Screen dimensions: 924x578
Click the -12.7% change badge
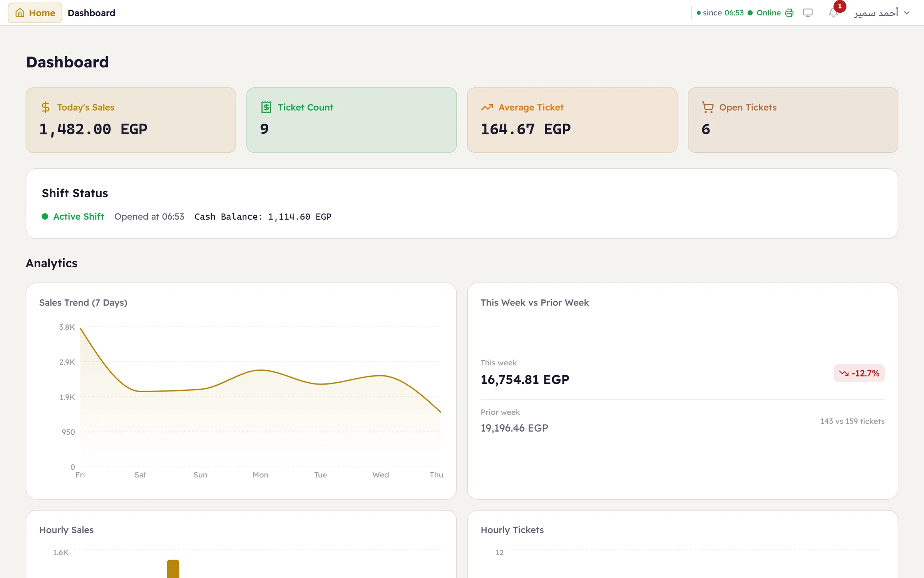click(x=859, y=373)
